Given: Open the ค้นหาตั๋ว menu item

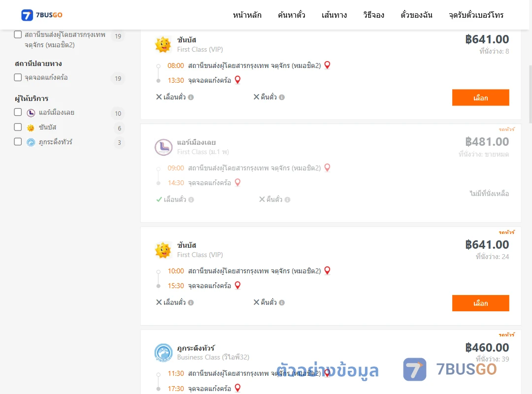Looking at the screenshot, I should pos(292,15).
